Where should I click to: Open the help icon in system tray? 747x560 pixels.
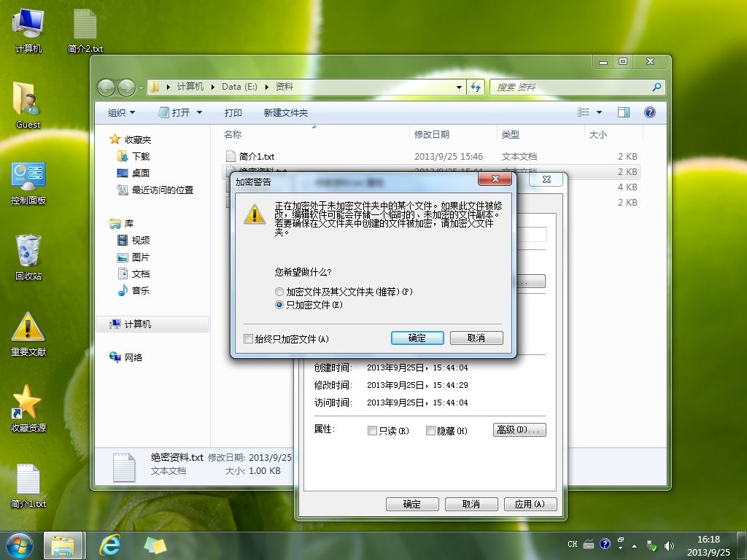point(605,544)
